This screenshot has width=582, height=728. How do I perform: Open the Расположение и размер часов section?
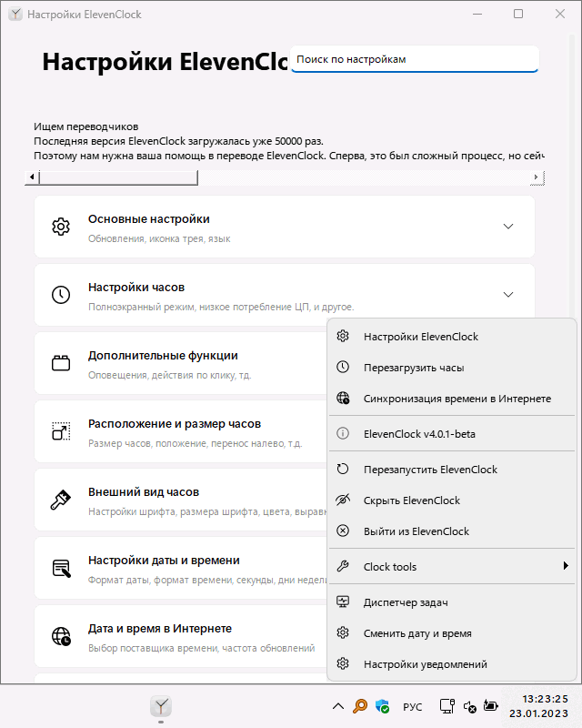tap(181, 431)
